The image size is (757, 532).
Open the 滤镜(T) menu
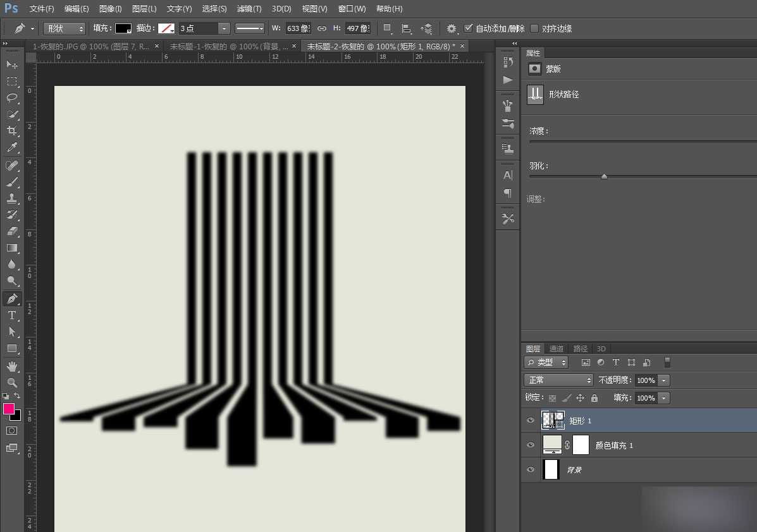(x=249, y=9)
